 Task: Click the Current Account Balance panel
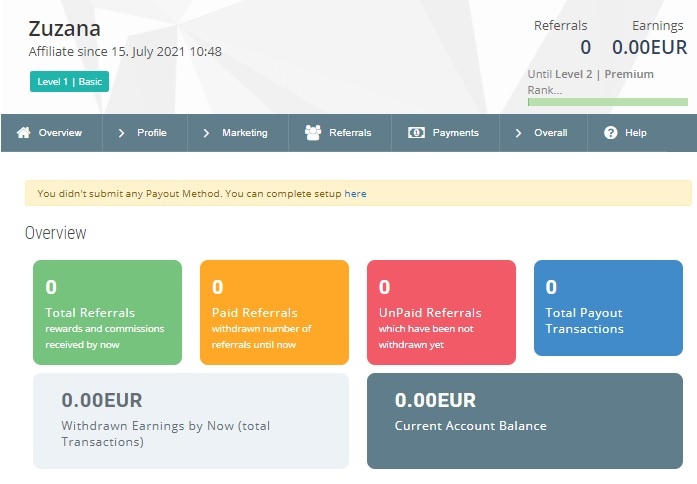pos(525,421)
